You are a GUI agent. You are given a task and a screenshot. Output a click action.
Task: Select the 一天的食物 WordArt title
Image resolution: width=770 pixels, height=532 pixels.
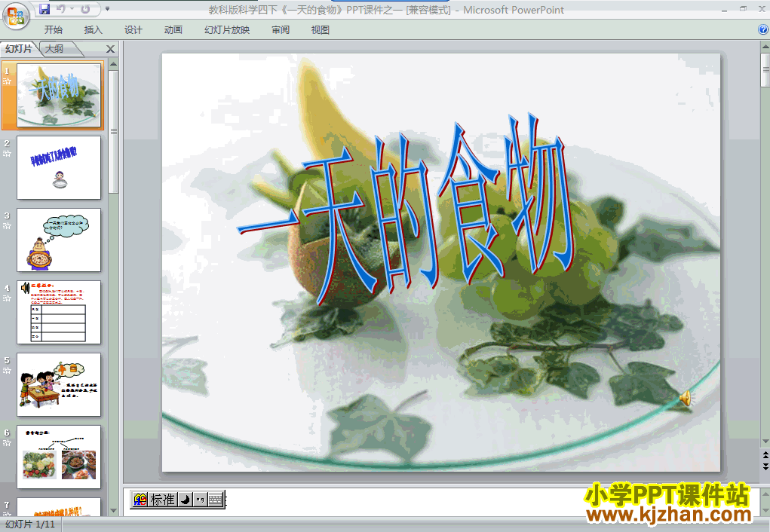pyautogui.click(x=405, y=209)
